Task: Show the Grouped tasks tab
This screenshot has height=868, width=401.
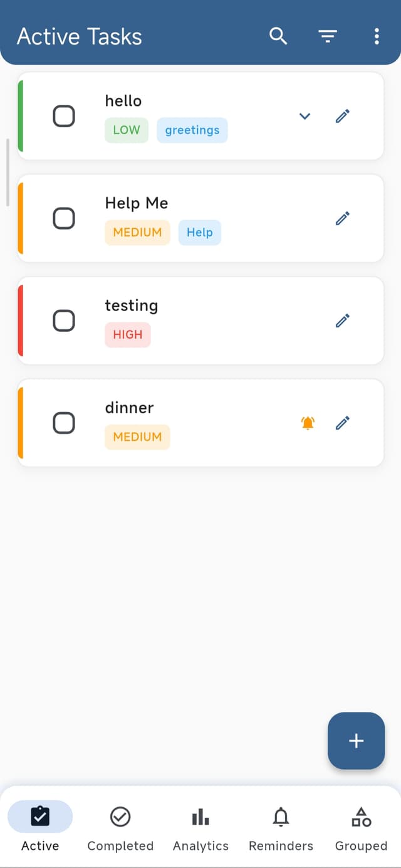Action: (x=361, y=828)
